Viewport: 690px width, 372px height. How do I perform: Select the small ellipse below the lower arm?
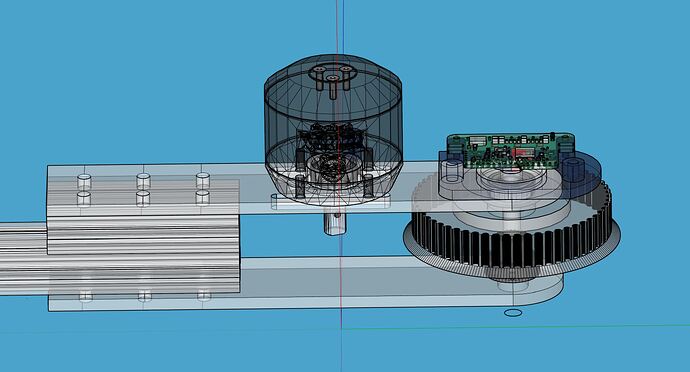(x=513, y=313)
